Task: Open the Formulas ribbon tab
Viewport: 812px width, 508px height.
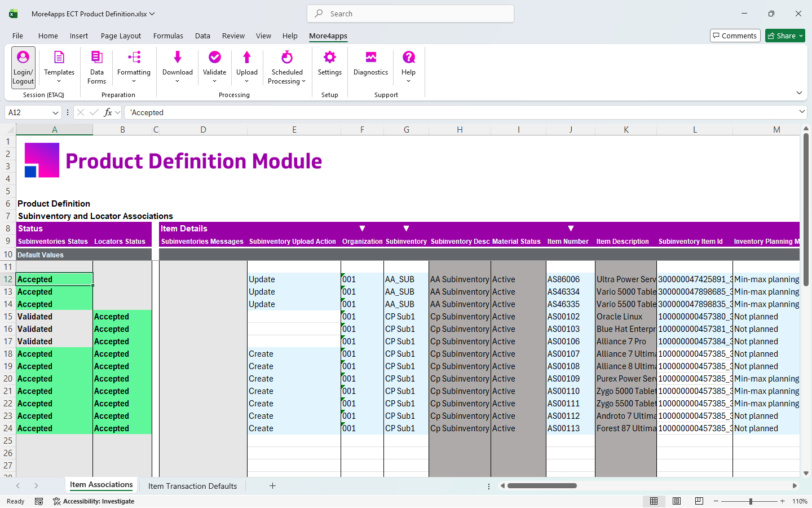Action: click(x=168, y=36)
